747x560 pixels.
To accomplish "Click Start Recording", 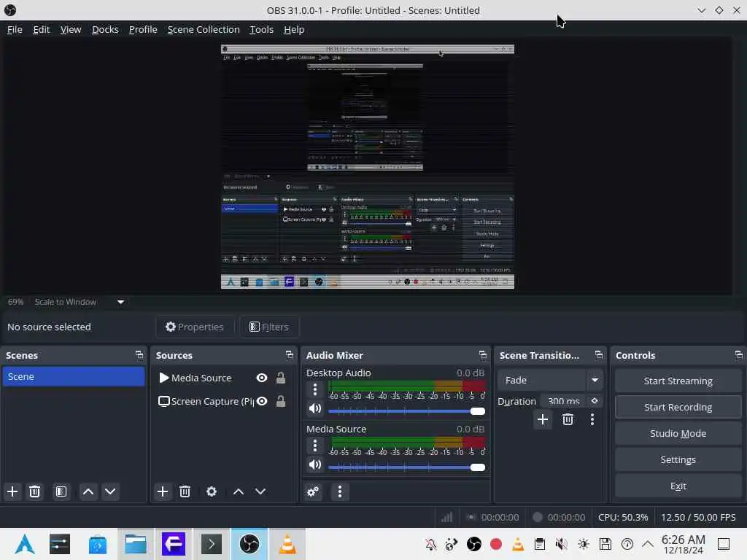I will [678, 407].
